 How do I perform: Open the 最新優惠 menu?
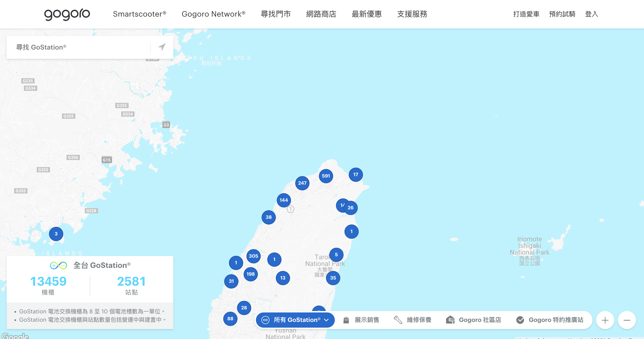pos(367,14)
